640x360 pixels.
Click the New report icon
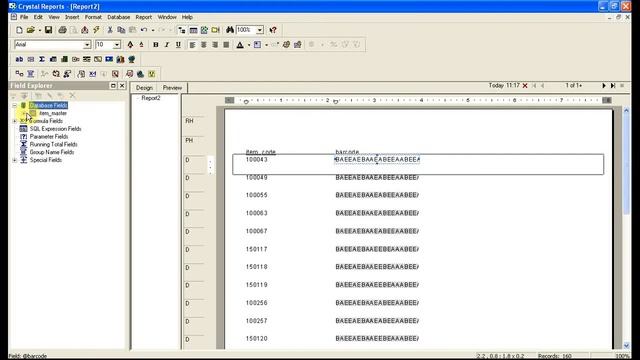(x=19, y=30)
